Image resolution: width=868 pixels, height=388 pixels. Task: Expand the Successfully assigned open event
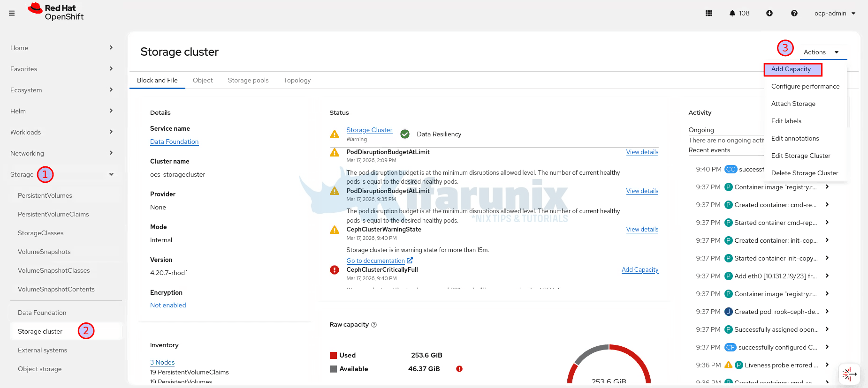coord(827,329)
